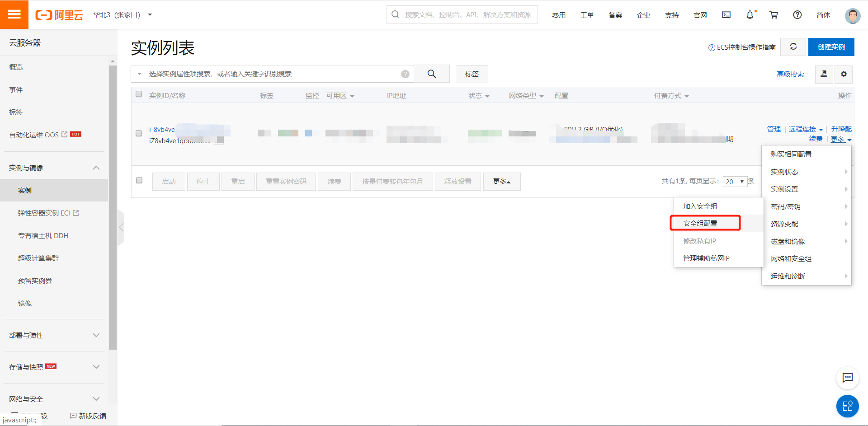Screen dimensions: 868x426
Task: Open the 华北3 region dropdown
Action: (122, 14)
